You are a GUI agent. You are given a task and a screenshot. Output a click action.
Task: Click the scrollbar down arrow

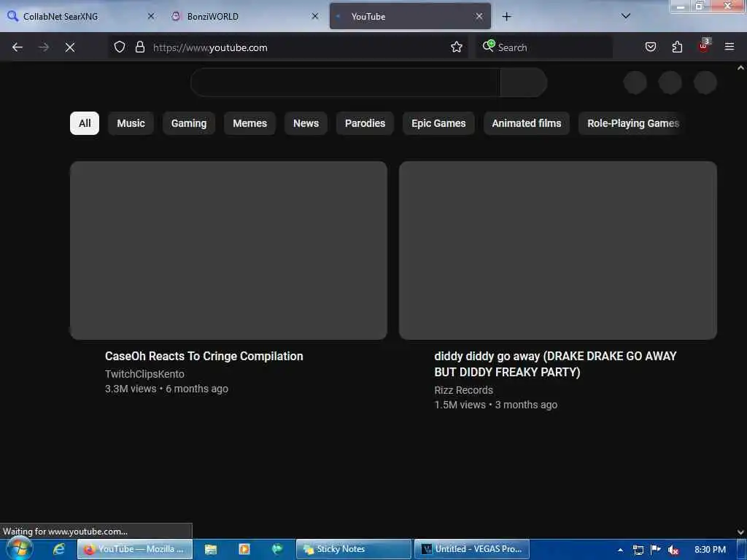tap(740, 532)
